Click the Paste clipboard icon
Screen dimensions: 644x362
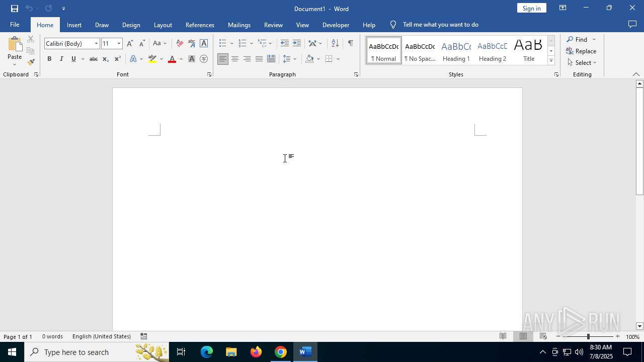tap(15, 44)
